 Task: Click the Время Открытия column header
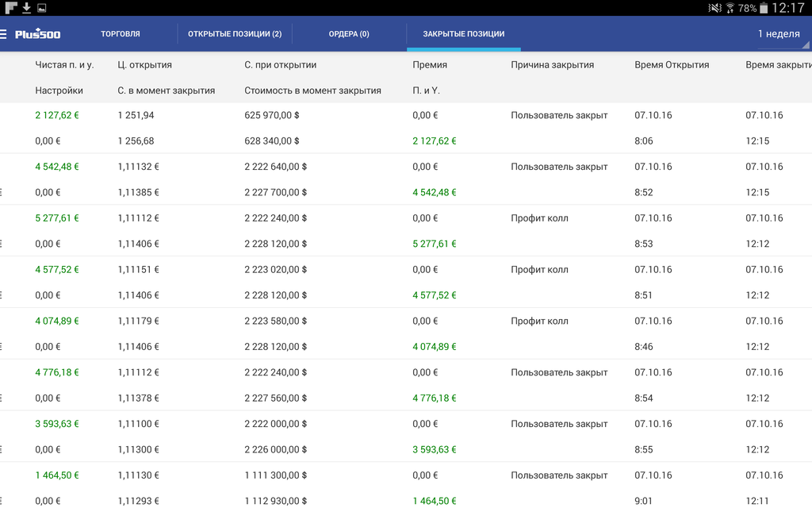[x=672, y=65]
